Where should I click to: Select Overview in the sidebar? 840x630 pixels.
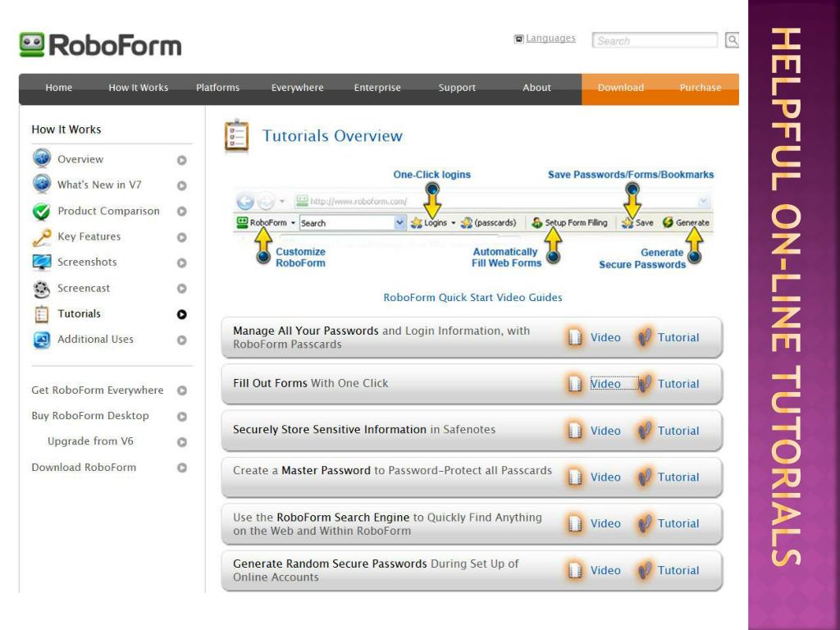80,159
